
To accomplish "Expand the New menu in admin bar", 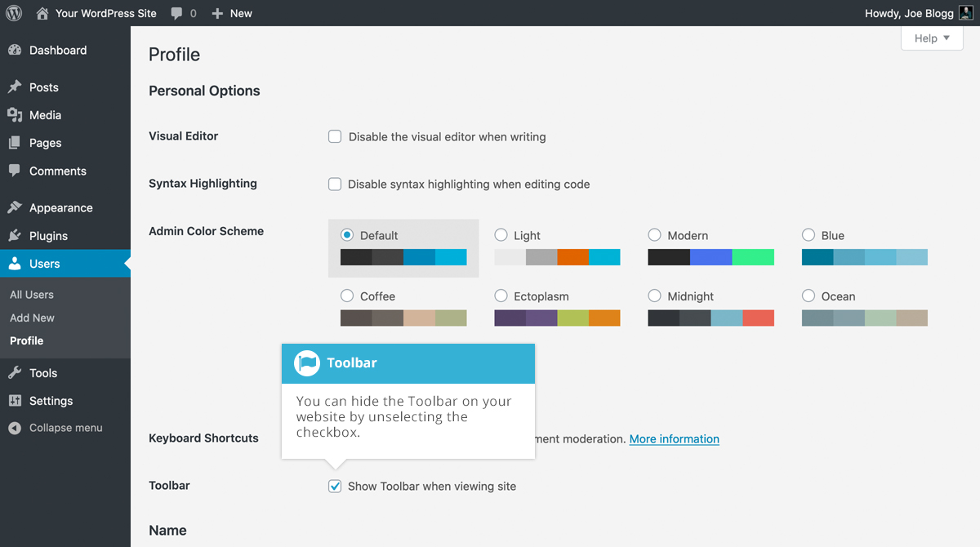I will [x=231, y=13].
